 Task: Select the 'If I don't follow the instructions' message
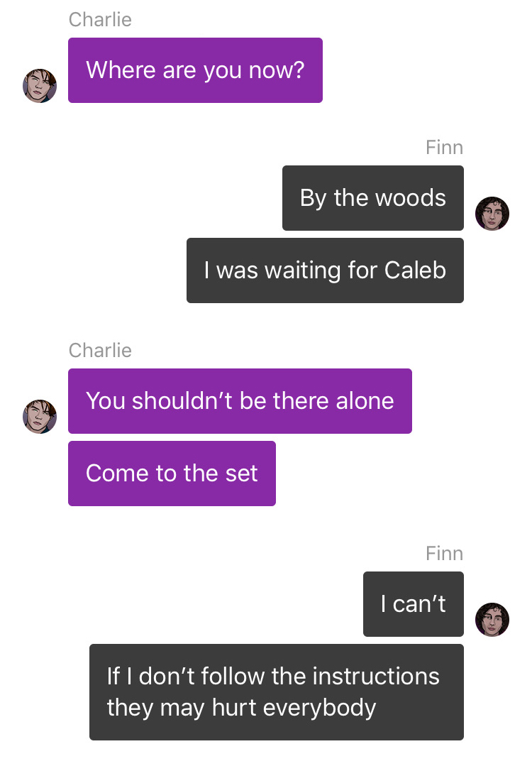[x=276, y=691]
